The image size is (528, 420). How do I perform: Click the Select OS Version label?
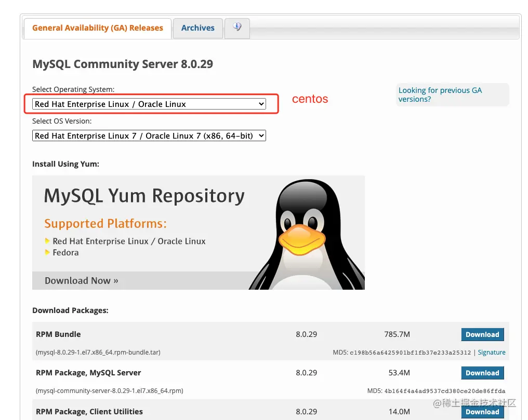tap(62, 121)
